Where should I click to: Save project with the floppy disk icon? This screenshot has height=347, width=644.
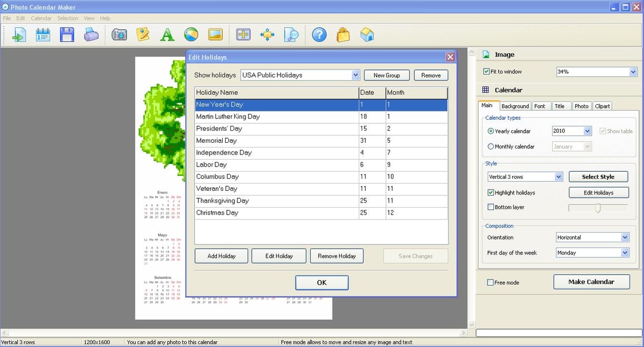[x=67, y=35]
